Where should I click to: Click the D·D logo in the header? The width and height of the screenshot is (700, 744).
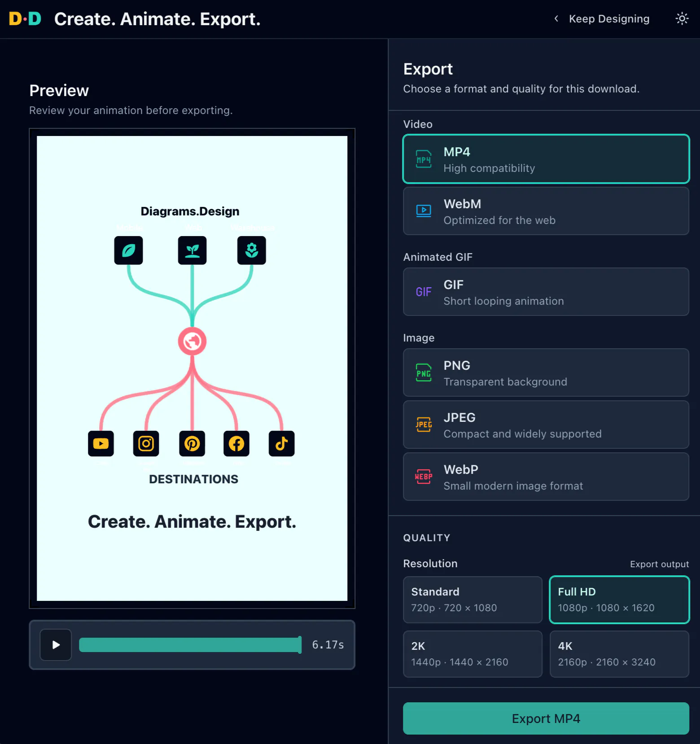[25, 19]
